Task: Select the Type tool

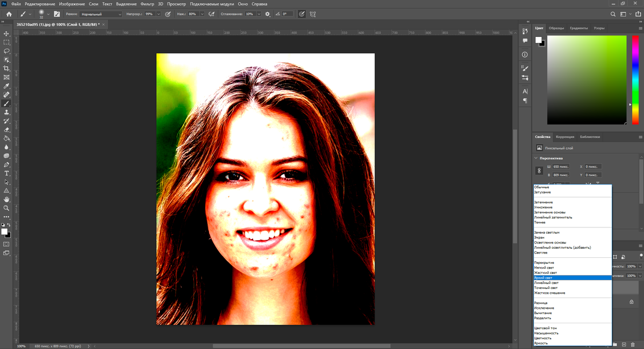Action: pos(7,173)
